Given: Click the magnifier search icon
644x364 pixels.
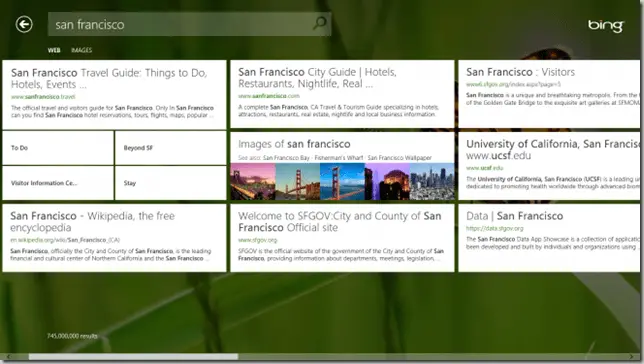Looking at the screenshot, I should pos(320,23).
